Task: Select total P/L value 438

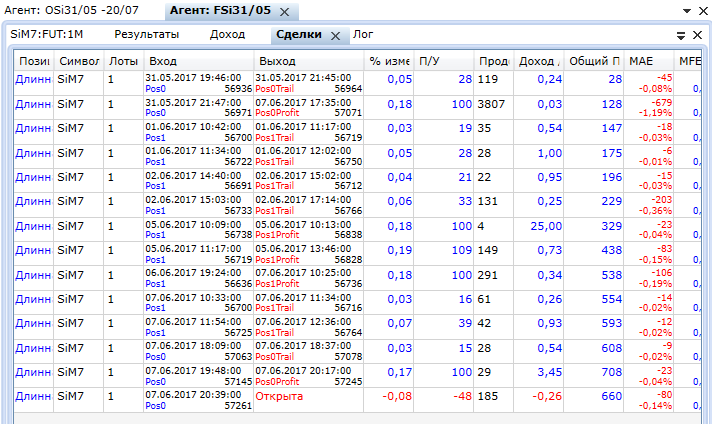Action: [x=612, y=250]
